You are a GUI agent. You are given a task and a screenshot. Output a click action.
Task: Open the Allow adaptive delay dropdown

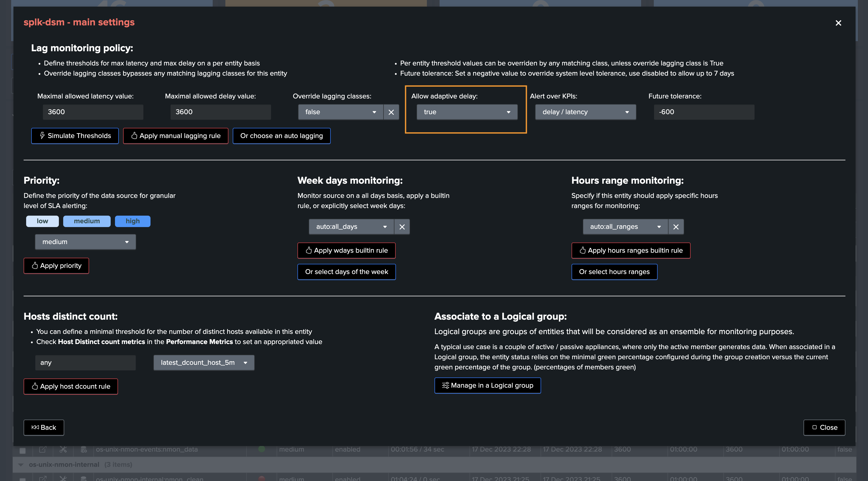467,112
